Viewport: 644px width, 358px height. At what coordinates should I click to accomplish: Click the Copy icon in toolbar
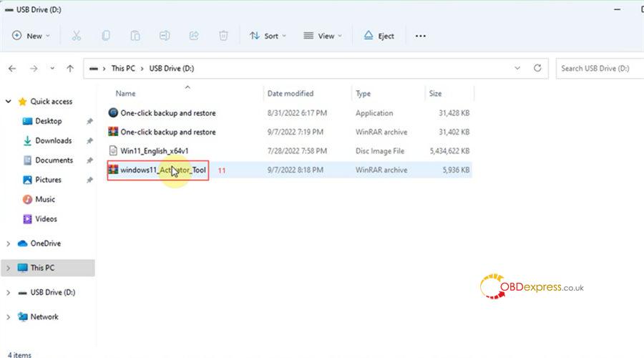tap(106, 36)
